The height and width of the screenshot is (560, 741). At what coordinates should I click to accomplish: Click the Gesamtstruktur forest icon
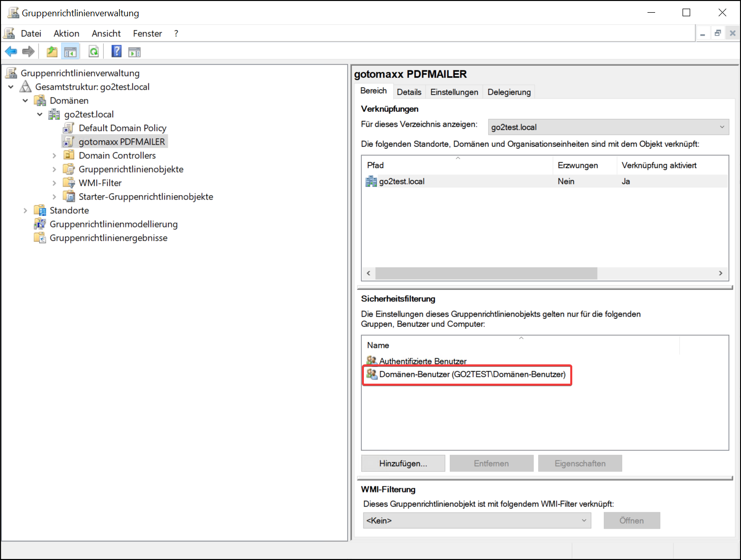click(x=25, y=87)
